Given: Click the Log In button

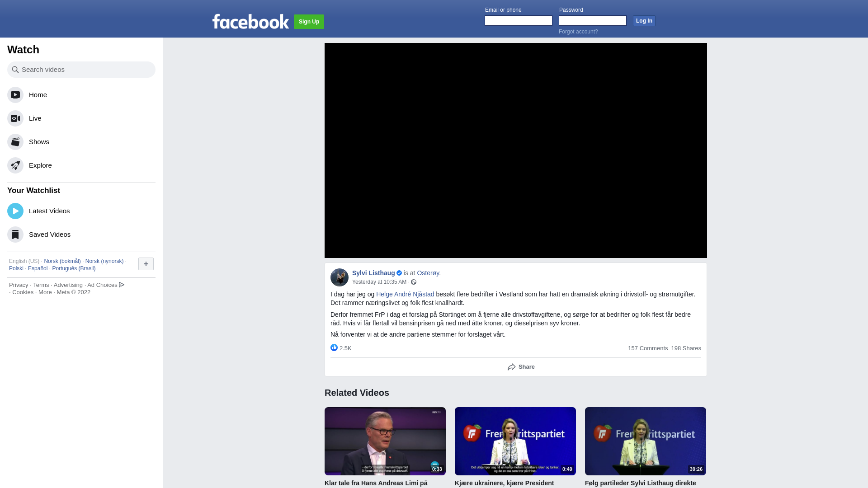Looking at the screenshot, I should pos(644,21).
